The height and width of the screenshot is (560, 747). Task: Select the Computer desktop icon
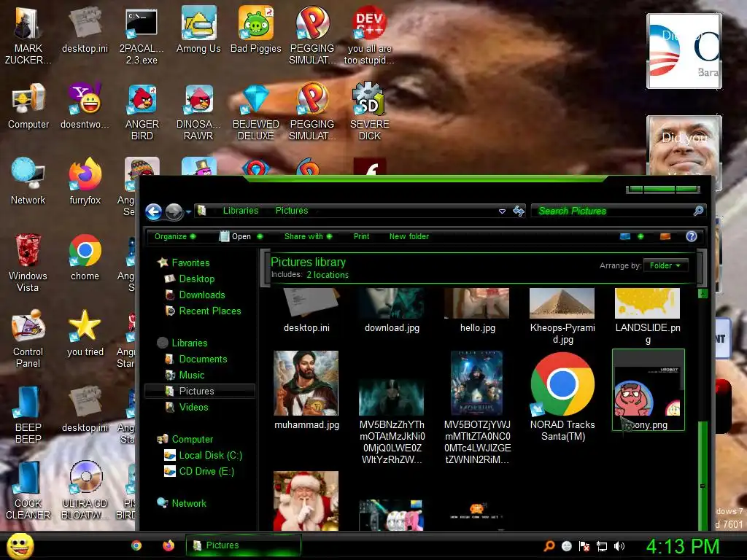click(28, 106)
